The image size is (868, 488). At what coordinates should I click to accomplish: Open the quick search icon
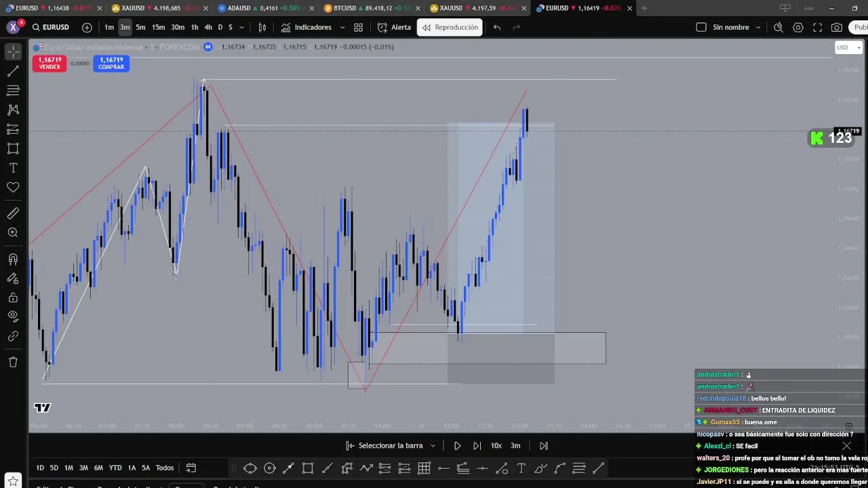point(778,27)
